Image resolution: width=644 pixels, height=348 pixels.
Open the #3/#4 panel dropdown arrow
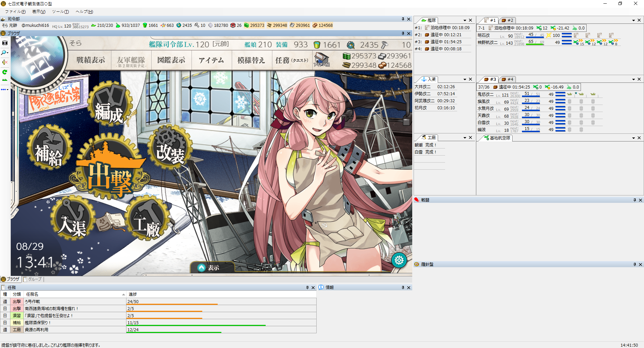point(634,79)
